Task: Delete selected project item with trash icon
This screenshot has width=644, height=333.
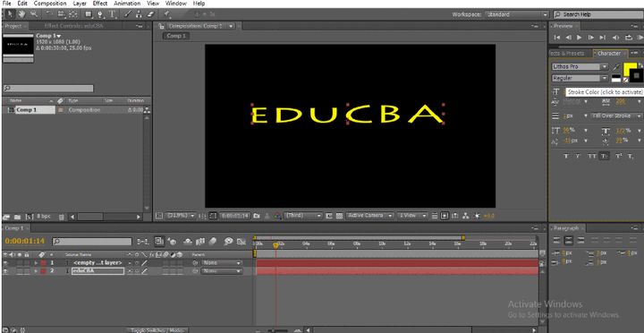Action: click(x=62, y=217)
